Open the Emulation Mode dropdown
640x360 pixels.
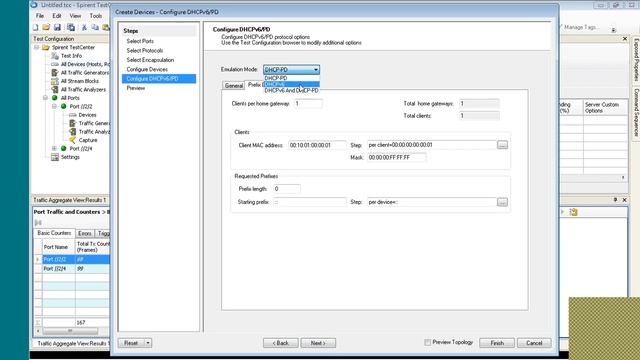click(291, 70)
